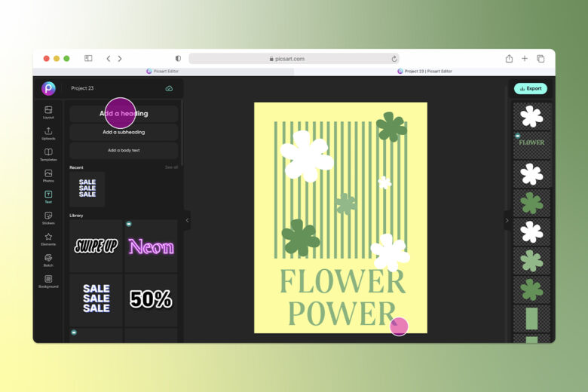Open the Batch tool
588x392 pixels.
click(48, 259)
